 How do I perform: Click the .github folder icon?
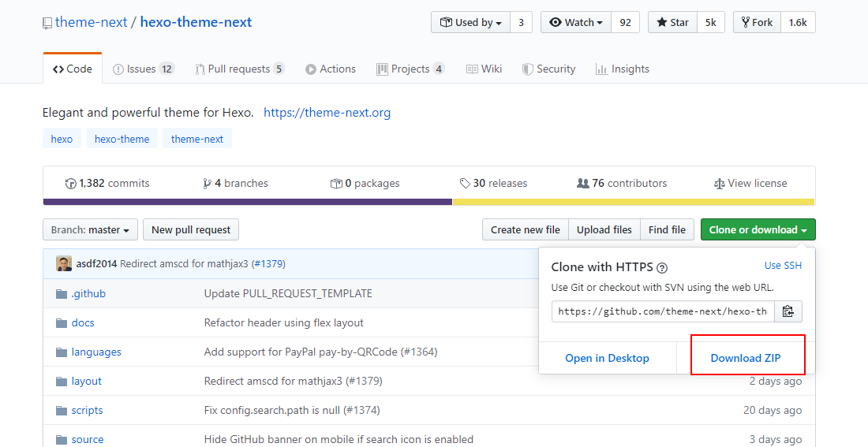(62, 294)
